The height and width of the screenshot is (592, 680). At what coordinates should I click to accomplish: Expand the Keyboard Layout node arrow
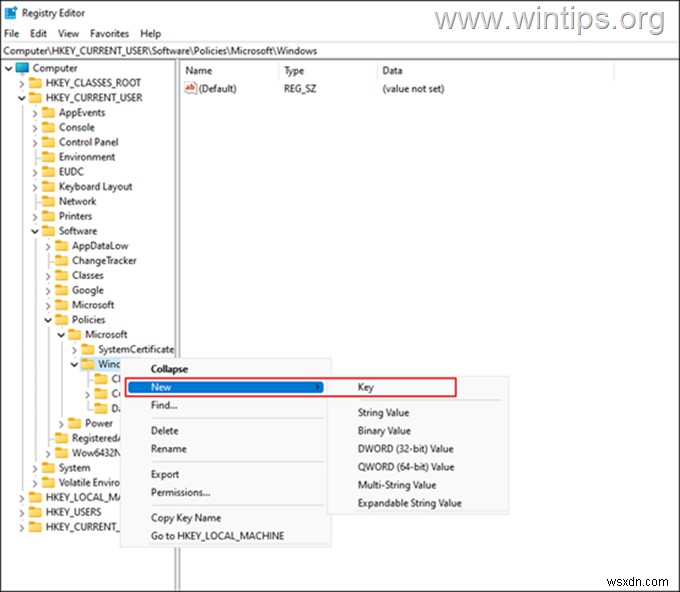click(35, 187)
